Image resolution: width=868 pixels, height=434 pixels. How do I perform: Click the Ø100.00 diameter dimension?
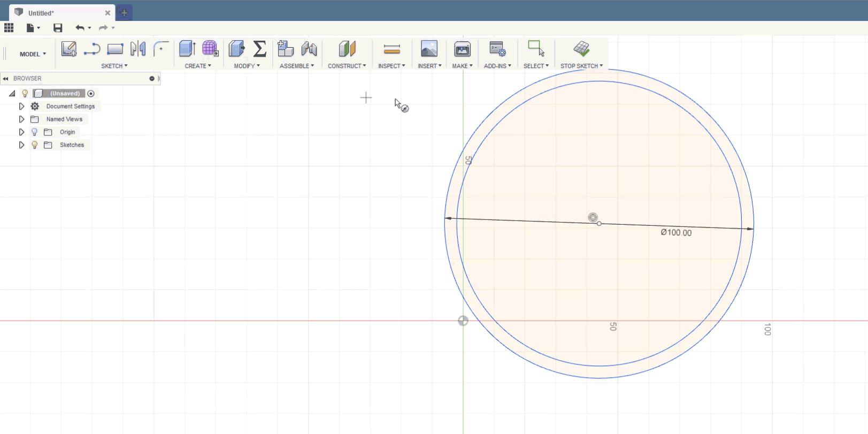coord(676,233)
